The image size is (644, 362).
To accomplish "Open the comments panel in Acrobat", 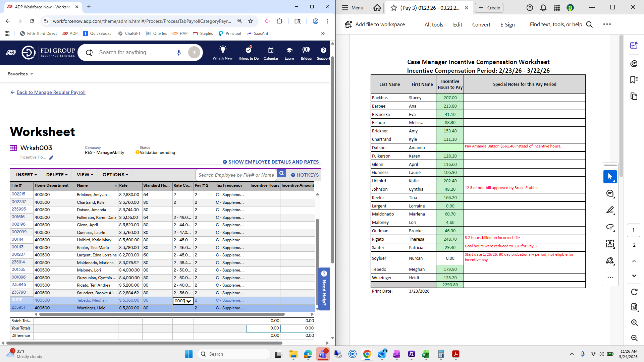I will click(634, 63).
